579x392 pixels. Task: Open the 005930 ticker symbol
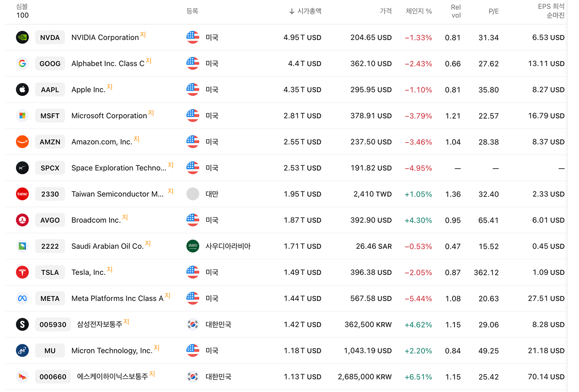click(x=53, y=324)
